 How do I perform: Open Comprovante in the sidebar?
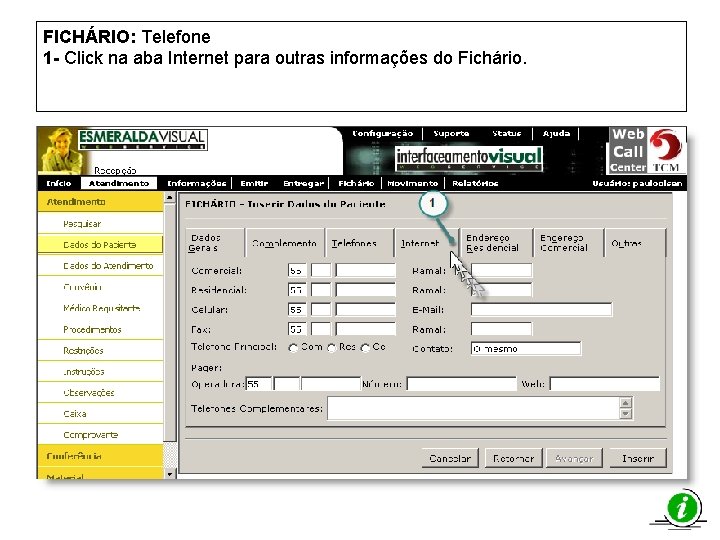click(100, 435)
